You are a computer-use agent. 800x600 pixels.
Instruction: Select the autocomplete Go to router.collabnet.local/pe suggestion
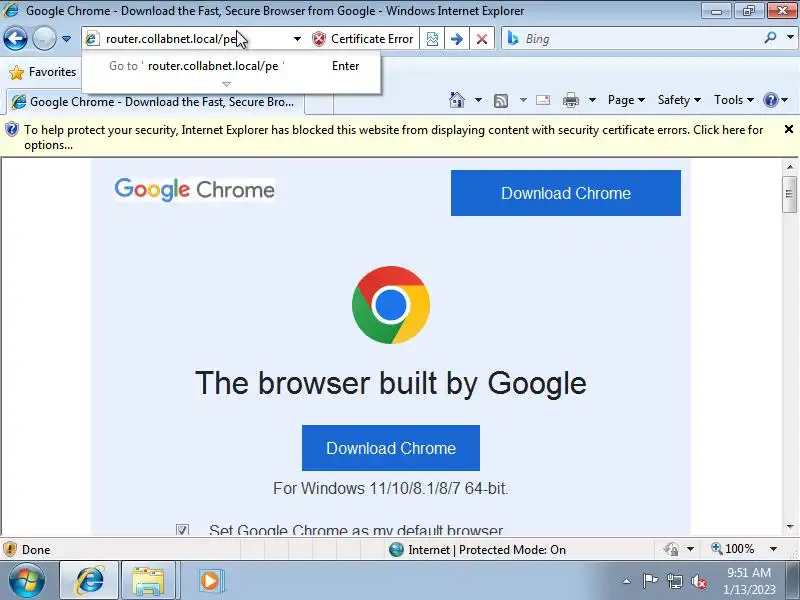(x=231, y=66)
